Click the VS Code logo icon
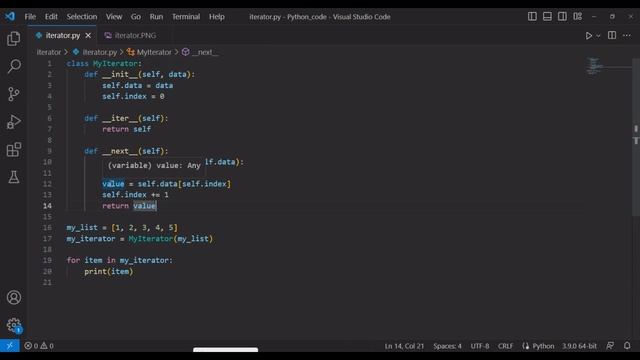The height and width of the screenshot is (360, 640). pyautogui.click(x=10, y=16)
